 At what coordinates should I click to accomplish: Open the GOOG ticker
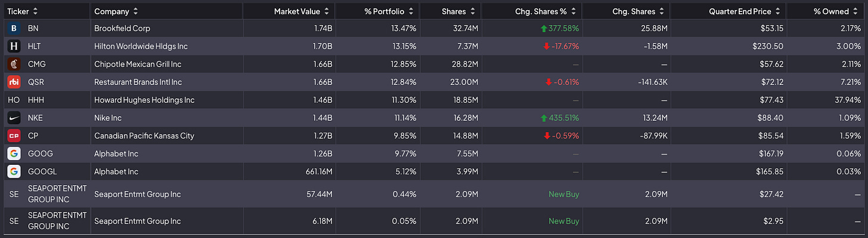click(x=40, y=153)
